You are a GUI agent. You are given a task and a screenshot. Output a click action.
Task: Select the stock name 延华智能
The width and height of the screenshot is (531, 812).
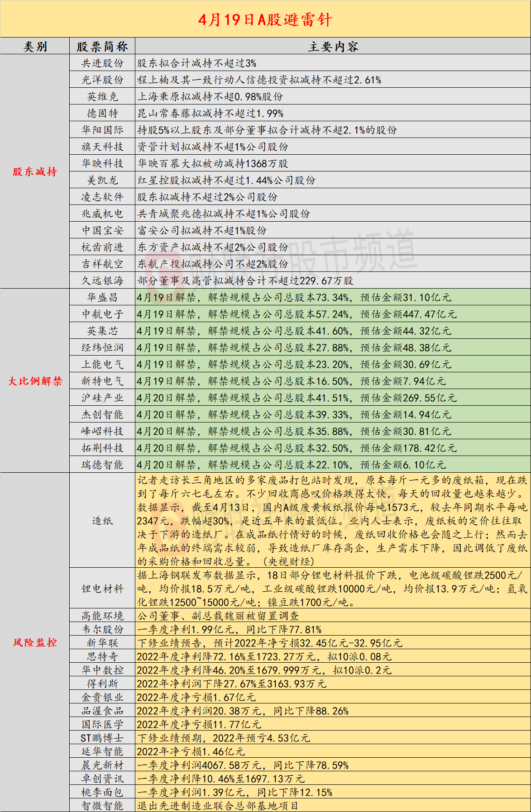[x=102, y=751]
